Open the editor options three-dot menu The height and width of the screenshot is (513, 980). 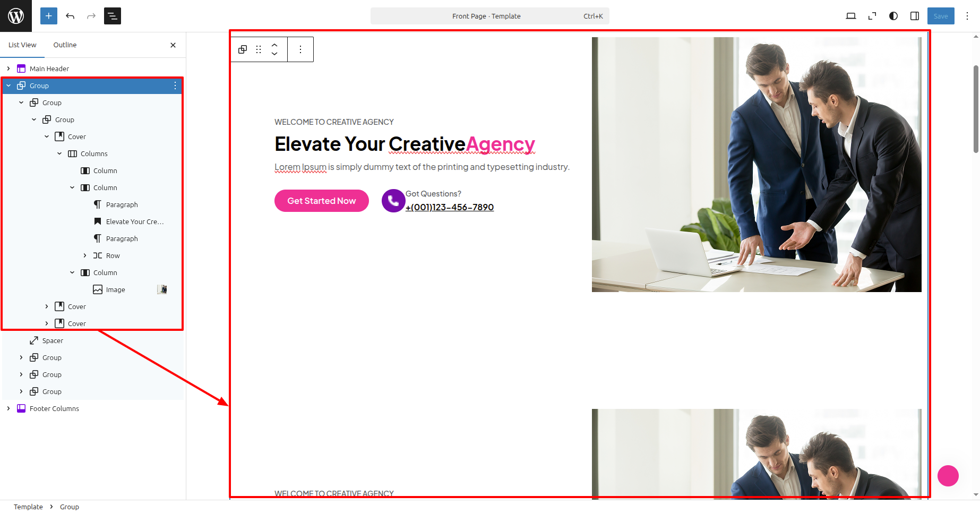tap(967, 16)
